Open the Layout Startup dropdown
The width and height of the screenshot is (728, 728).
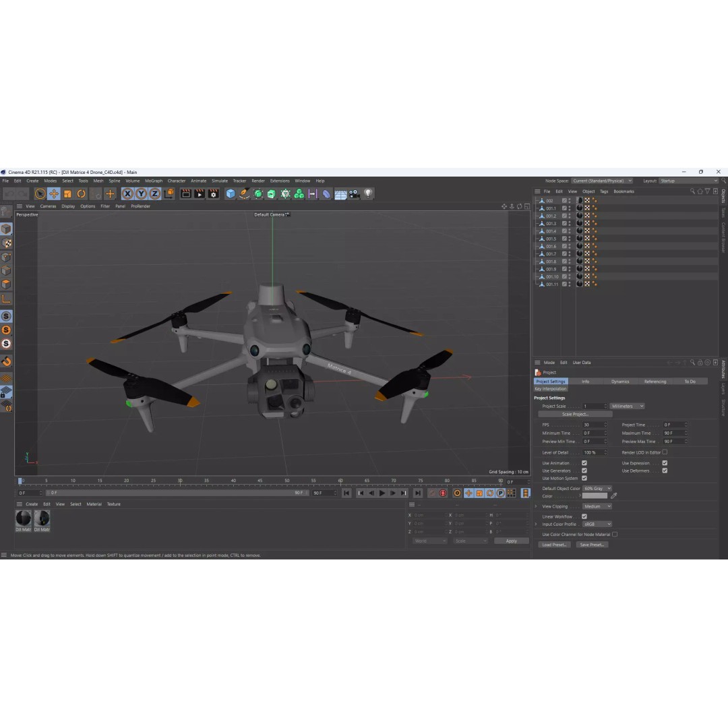pos(688,181)
